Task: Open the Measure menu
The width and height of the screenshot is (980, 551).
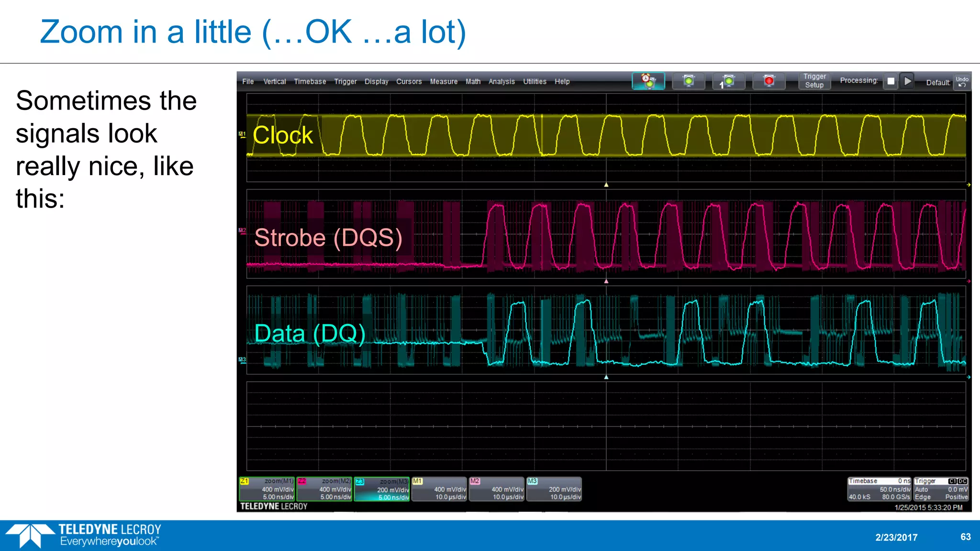Action: (x=443, y=82)
